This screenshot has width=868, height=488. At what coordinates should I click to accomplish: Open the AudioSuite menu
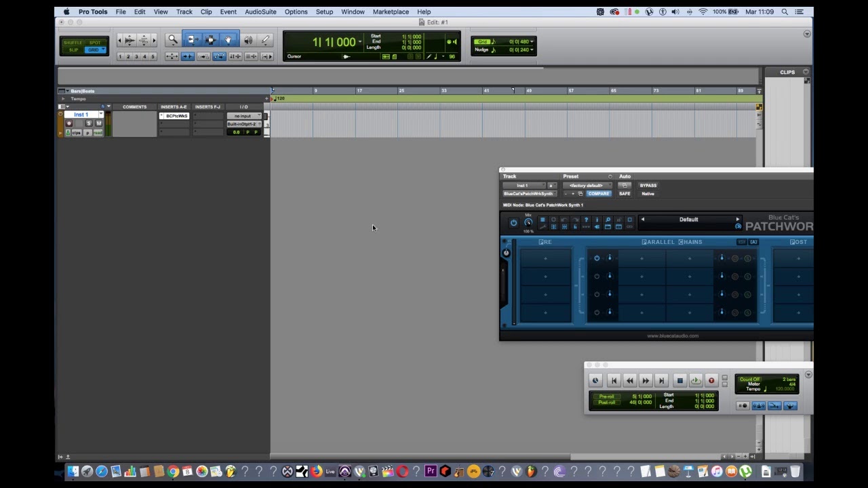click(x=260, y=12)
